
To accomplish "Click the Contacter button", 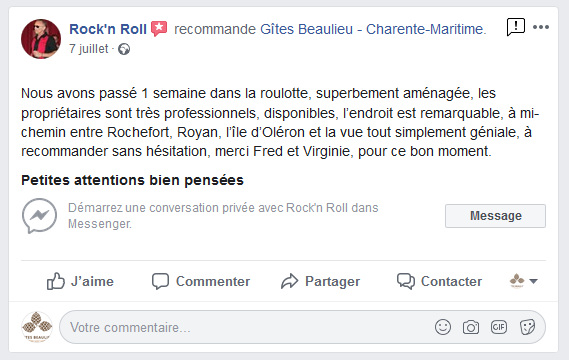I will pos(439,281).
